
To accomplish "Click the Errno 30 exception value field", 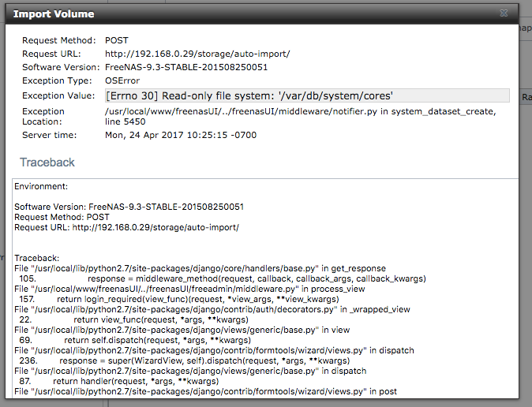I will pos(249,95).
